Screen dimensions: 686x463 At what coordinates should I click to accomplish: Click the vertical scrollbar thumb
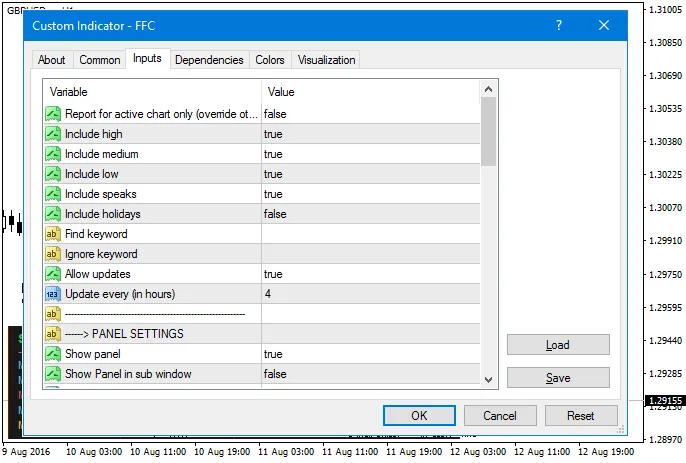[x=489, y=131]
